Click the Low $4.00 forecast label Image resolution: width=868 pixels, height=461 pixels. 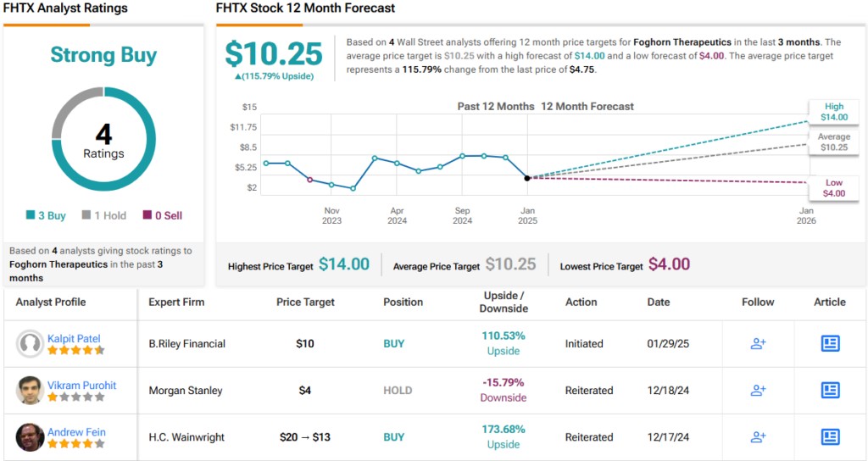833,188
